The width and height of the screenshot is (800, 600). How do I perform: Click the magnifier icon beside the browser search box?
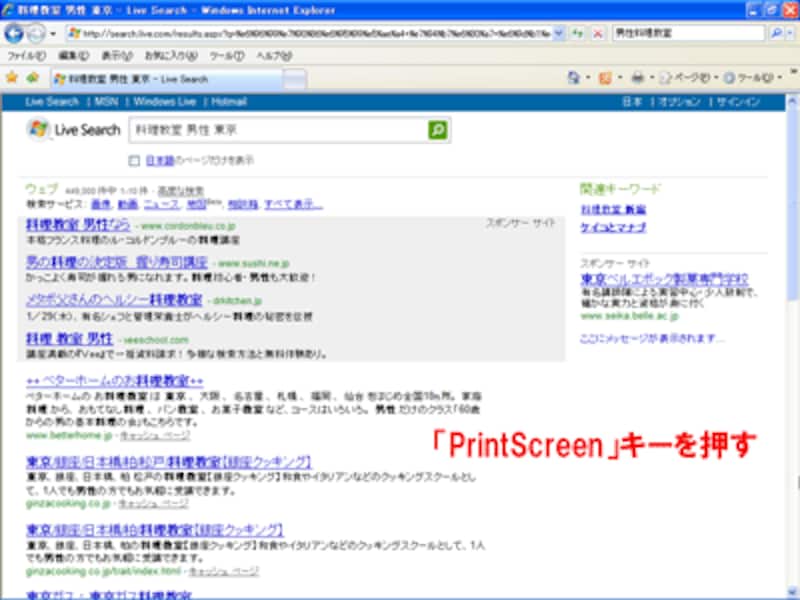click(x=776, y=34)
